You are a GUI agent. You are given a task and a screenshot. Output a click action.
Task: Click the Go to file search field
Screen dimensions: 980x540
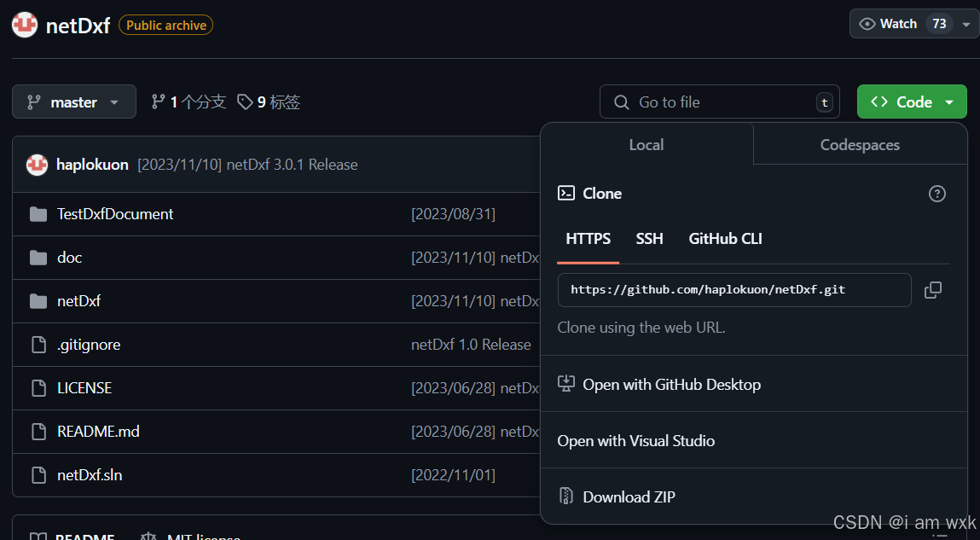(719, 102)
